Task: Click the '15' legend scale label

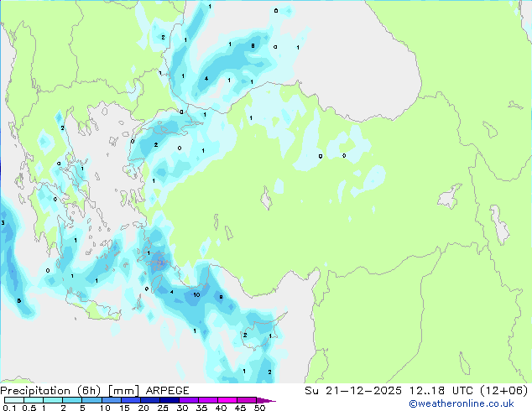Action: [x=124, y=408]
